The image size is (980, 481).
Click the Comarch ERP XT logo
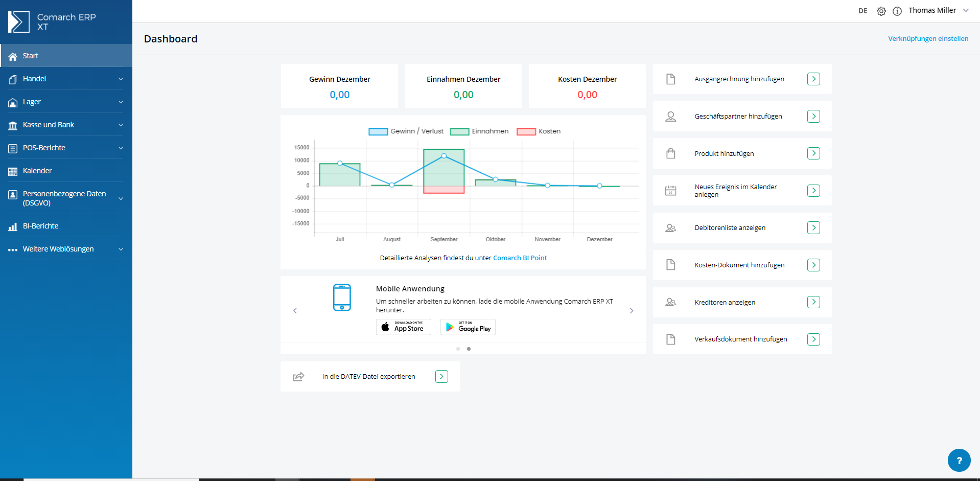click(x=52, y=22)
